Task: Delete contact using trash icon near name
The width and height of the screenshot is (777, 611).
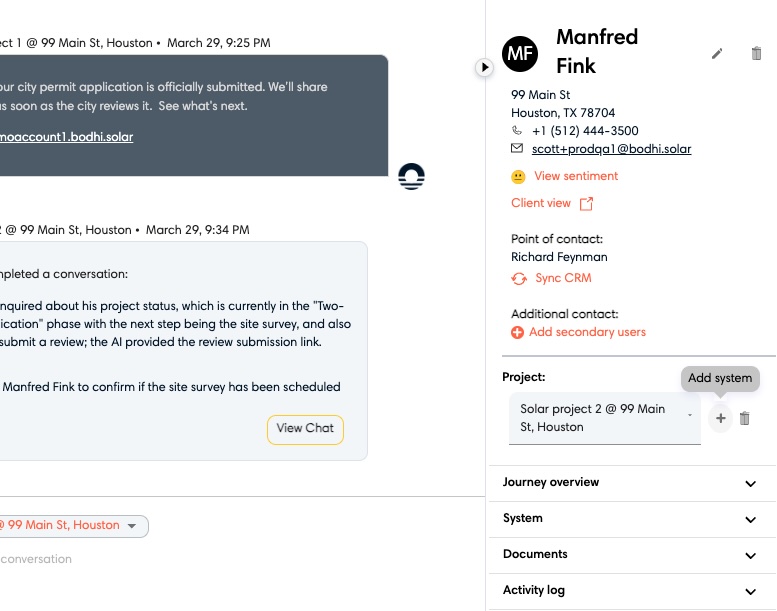Action: [756, 54]
